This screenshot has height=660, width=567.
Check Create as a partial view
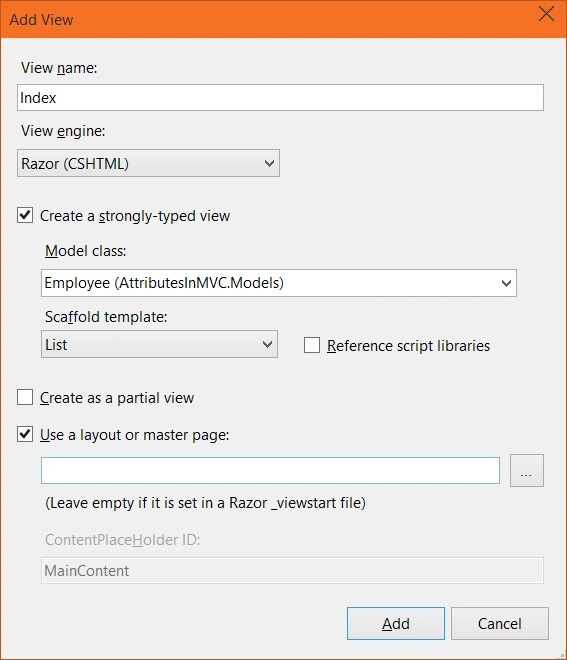click(25, 397)
